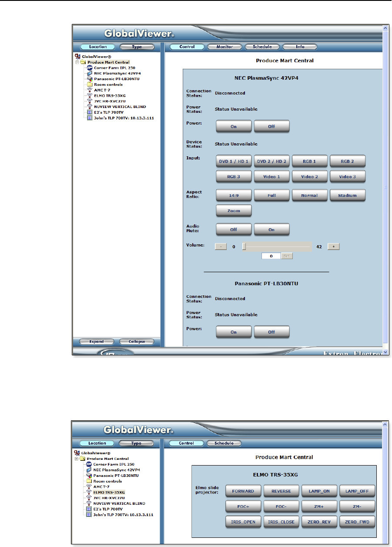Choose Stadium aspect ratio
392x547 pixels.
[348, 196]
